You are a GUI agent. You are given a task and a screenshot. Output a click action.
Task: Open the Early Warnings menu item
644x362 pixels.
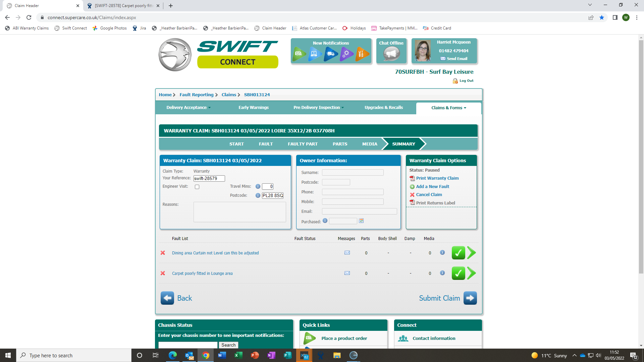[254, 108]
